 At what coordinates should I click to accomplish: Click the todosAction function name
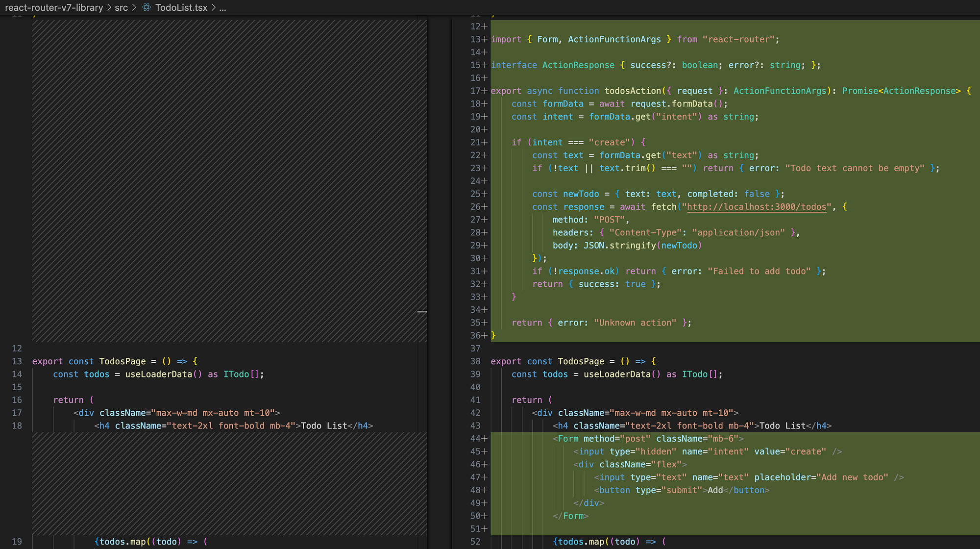click(633, 91)
